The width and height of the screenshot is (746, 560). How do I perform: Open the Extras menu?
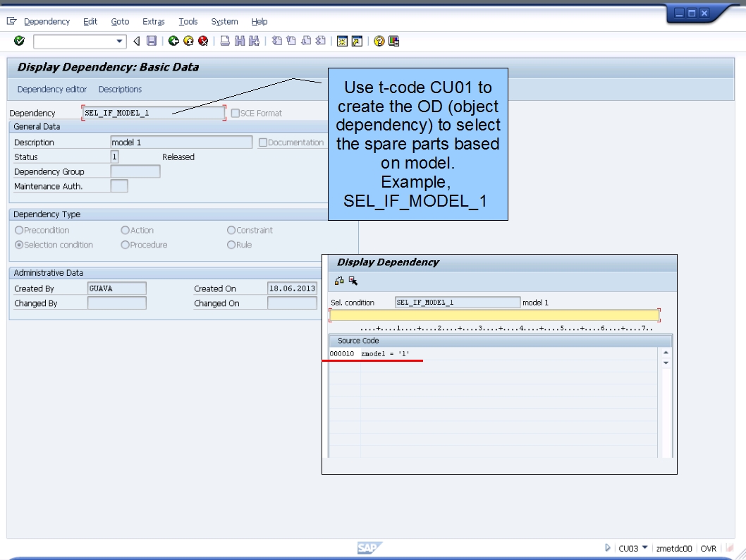[153, 21]
